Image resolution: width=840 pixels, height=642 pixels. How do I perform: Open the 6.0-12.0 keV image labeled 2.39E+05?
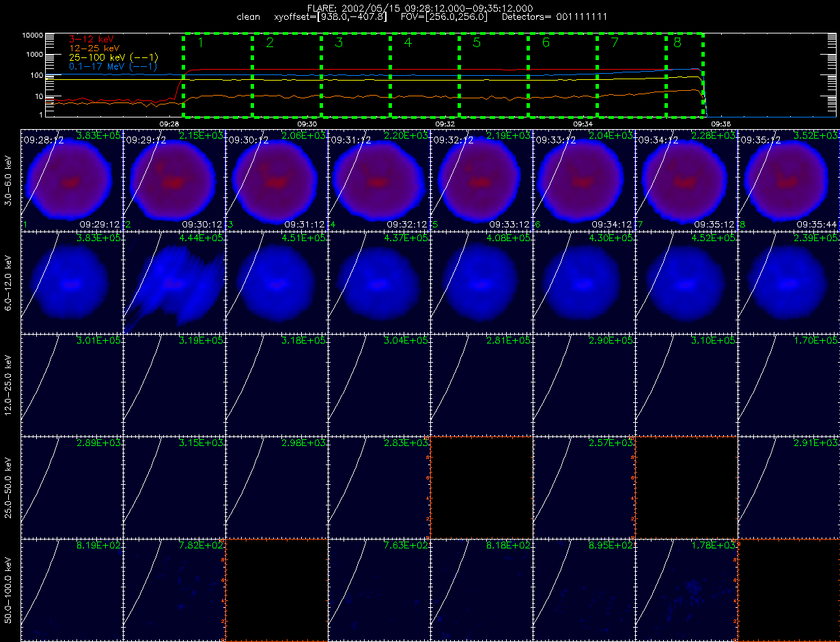(x=789, y=282)
